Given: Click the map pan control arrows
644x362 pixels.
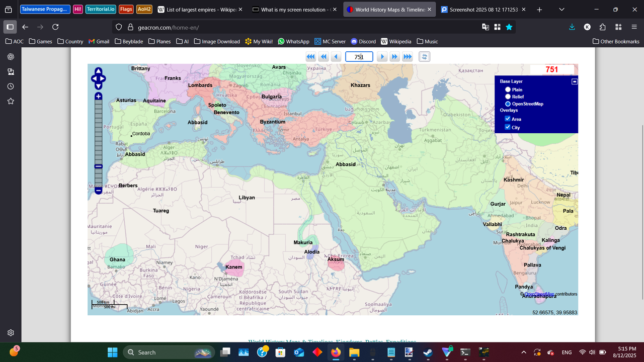Looking at the screenshot, I should [98, 78].
